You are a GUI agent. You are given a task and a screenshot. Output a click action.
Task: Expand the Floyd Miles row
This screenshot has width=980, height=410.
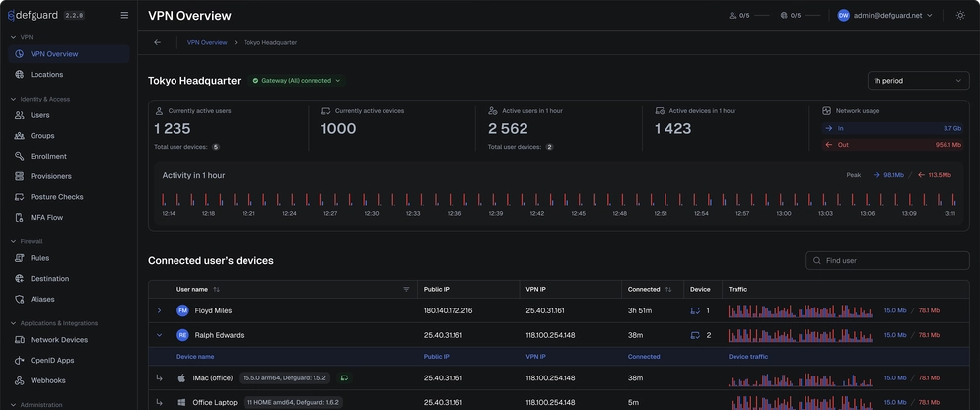click(x=159, y=310)
